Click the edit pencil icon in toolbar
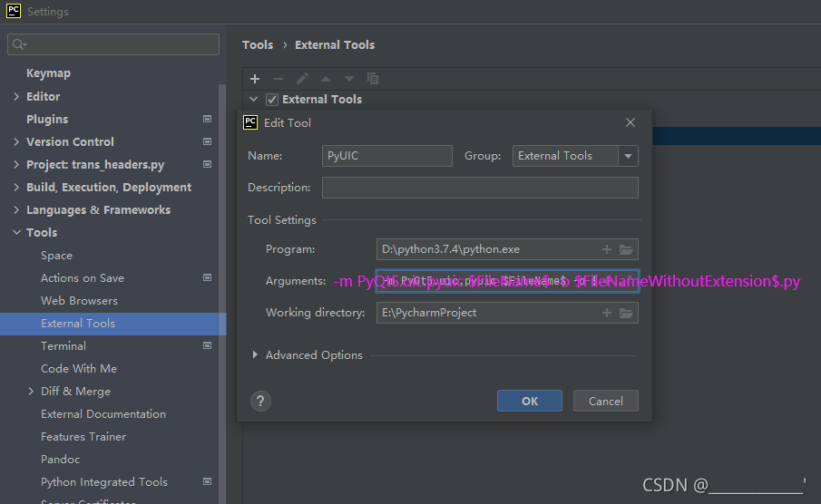The image size is (821, 504). (x=302, y=79)
